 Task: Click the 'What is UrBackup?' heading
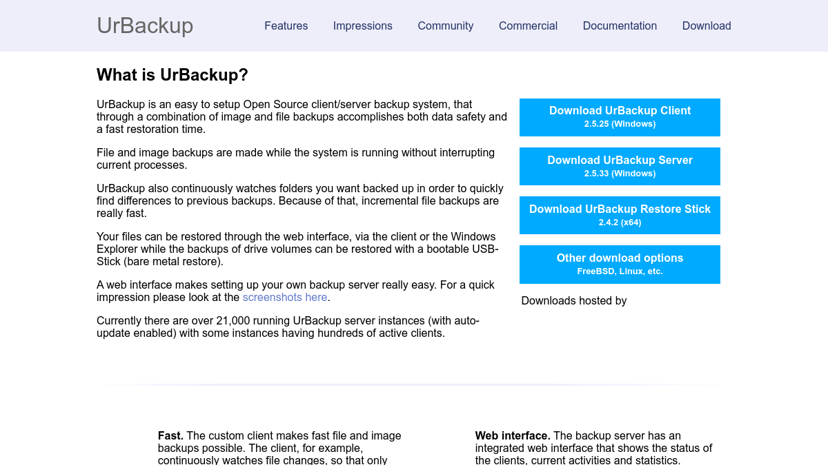[x=172, y=75]
